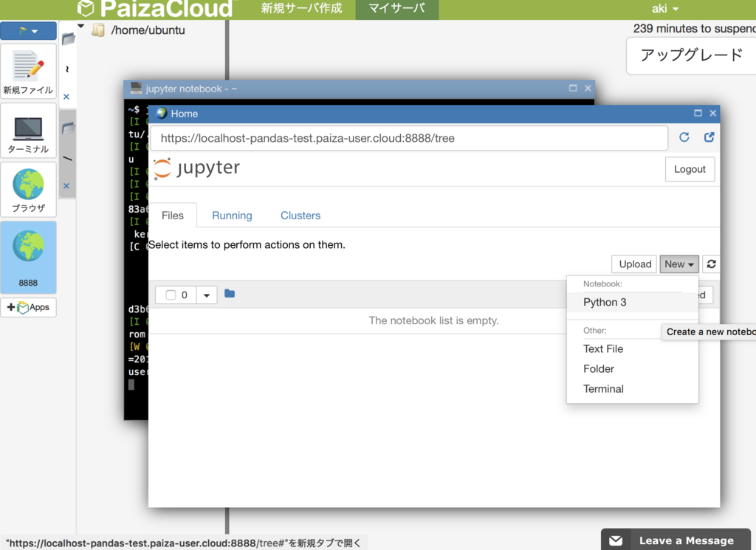Click the Leave a Message button
756x550 pixels.
coord(676,540)
